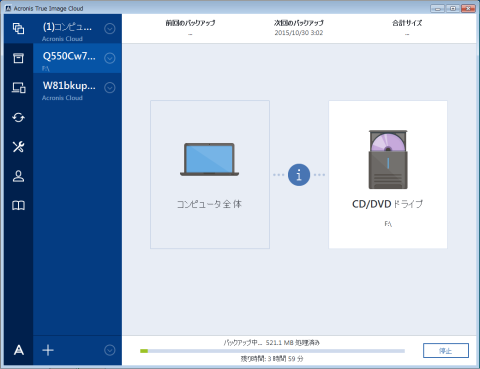Add a new backup with plus icon
The image size is (480, 369).
tap(48, 350)
